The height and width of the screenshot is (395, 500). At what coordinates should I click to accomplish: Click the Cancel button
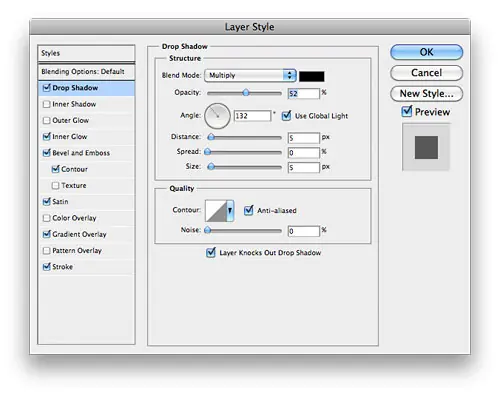[426, 73]
